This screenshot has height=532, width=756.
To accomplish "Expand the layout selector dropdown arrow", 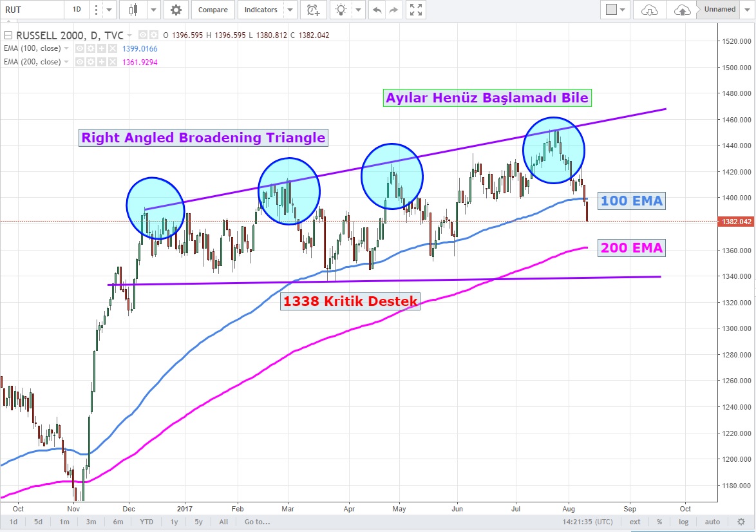I will coord(623,10).
